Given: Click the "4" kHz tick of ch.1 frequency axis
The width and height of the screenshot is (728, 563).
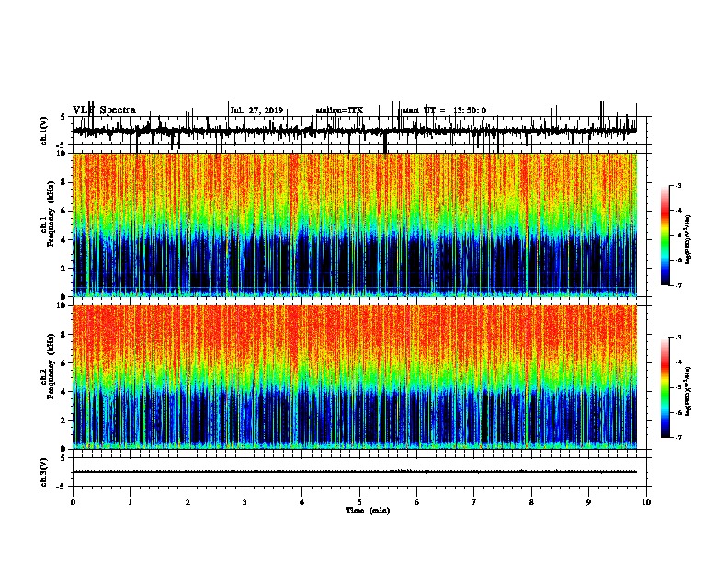Looking at the screenshot, I should point(64,240).
